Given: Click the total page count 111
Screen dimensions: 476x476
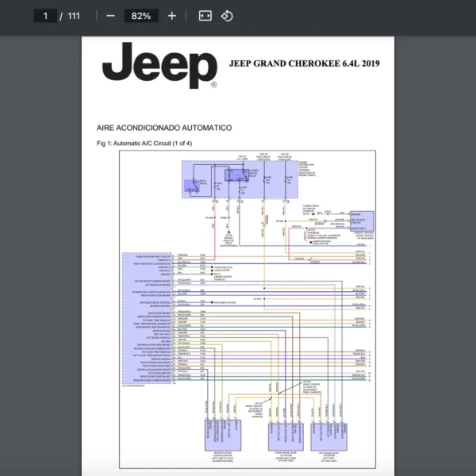Looking at the screenshot, I should pos(74,16).
